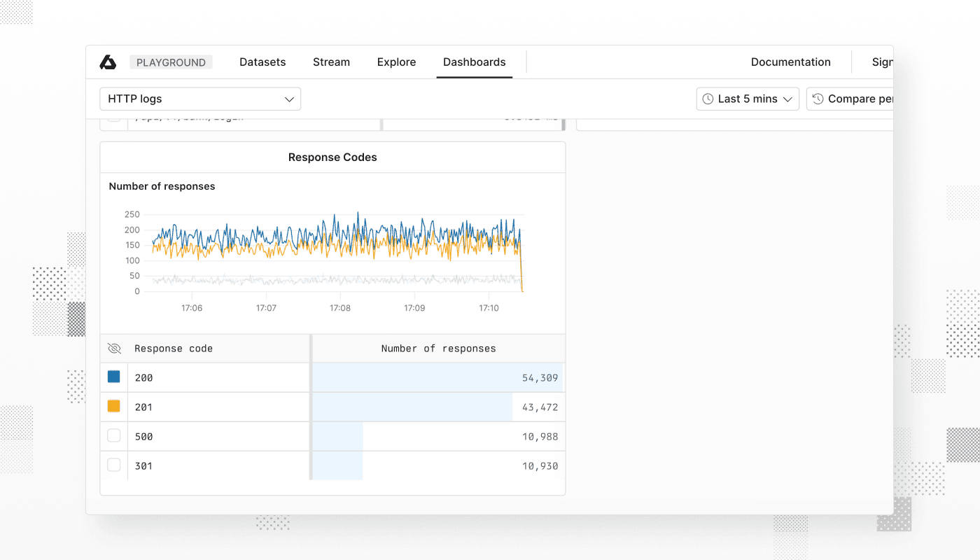Enable the 500 response code checkbox
The image size is (980, 560).
click(x=113, y=436)
